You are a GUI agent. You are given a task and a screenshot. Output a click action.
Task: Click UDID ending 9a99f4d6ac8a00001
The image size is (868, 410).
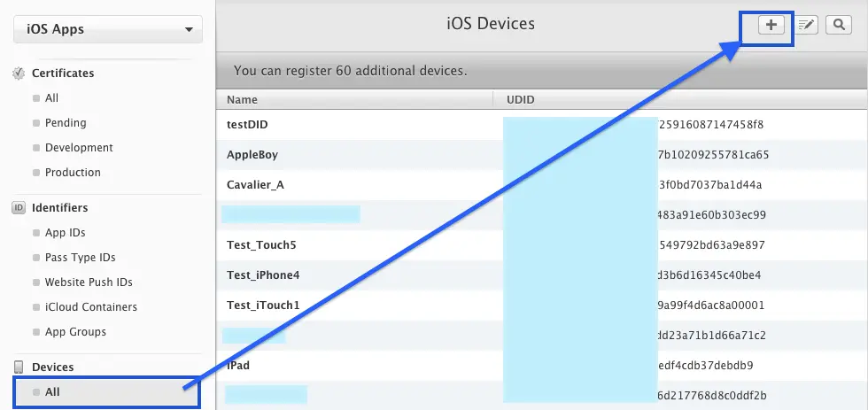click(711, 306)
